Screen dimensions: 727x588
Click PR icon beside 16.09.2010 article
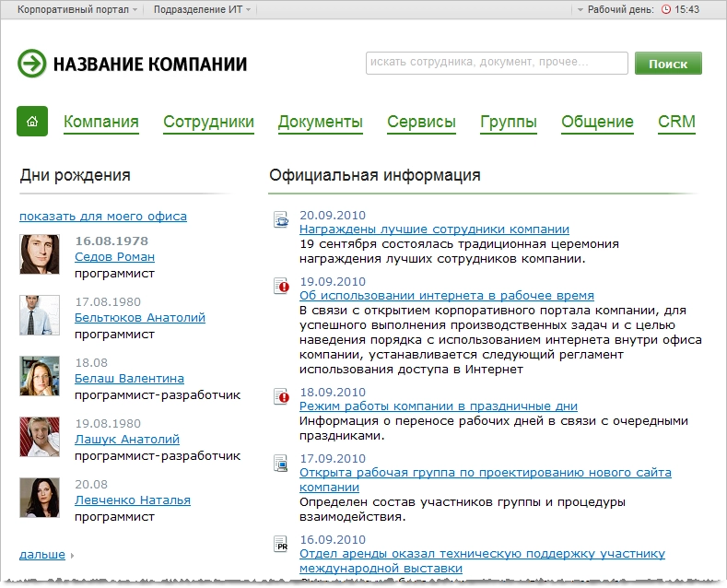click(281, 545)
